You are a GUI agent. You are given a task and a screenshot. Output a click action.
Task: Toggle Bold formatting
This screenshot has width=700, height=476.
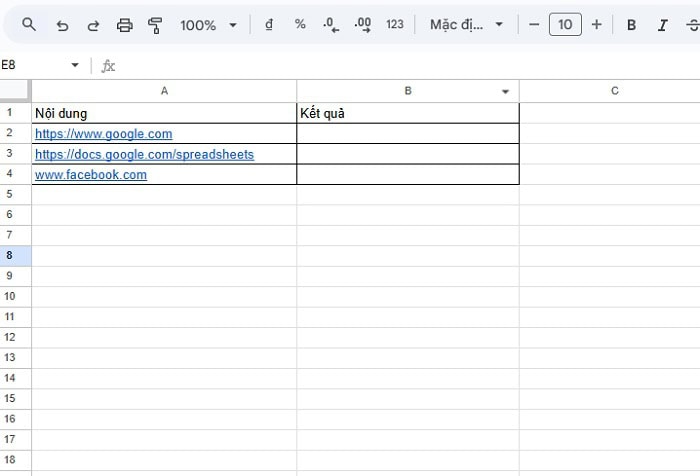[x=631, y=24]
